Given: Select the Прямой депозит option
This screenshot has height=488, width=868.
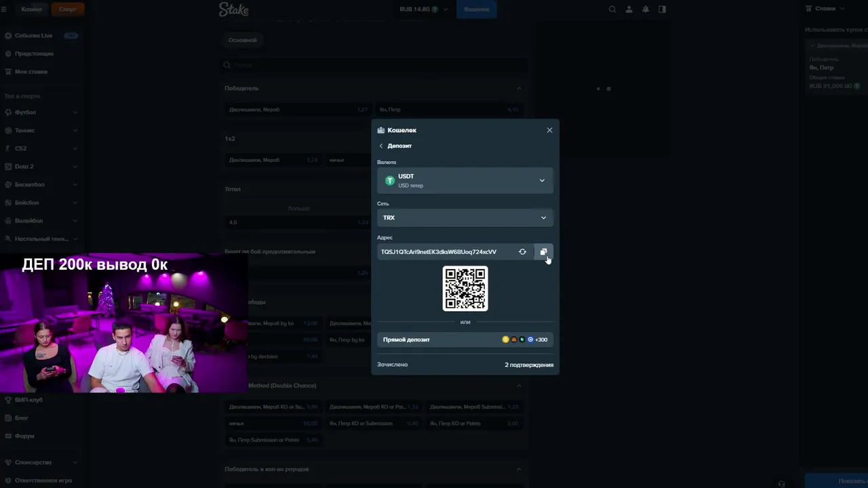Looking at the screenshot, I should pos(465,340).
